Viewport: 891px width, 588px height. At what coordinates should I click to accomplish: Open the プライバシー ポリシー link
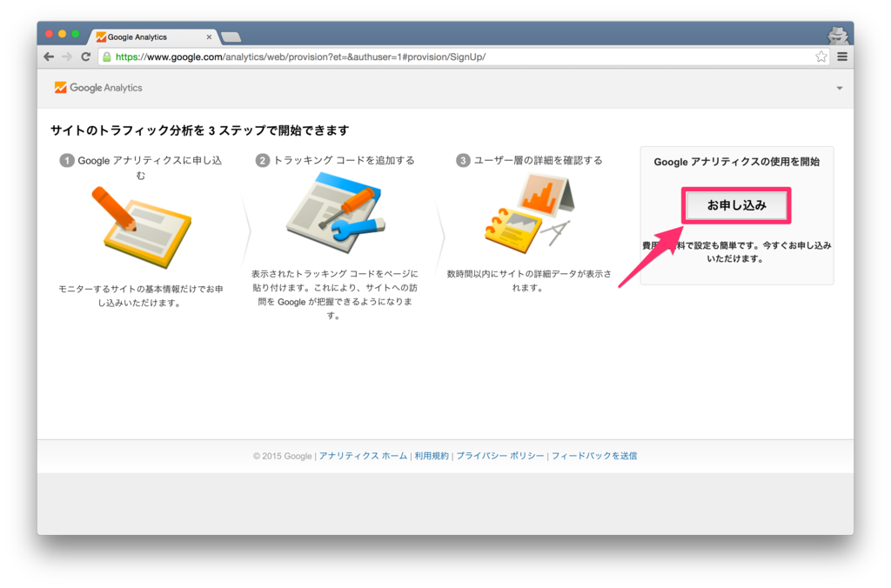[500, 456]
